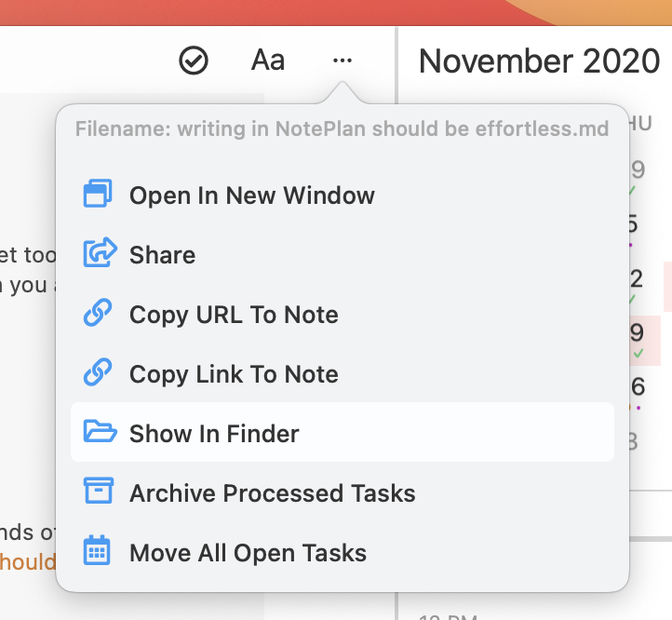672x620 pixels.
Task: Click the three-dot more options button
Action: pyautogui.click(x=343, y=61)
